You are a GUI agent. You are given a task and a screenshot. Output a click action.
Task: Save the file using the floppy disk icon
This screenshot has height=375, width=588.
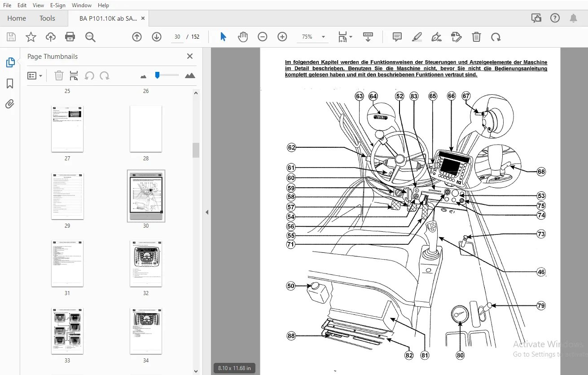tap(11, 37)
